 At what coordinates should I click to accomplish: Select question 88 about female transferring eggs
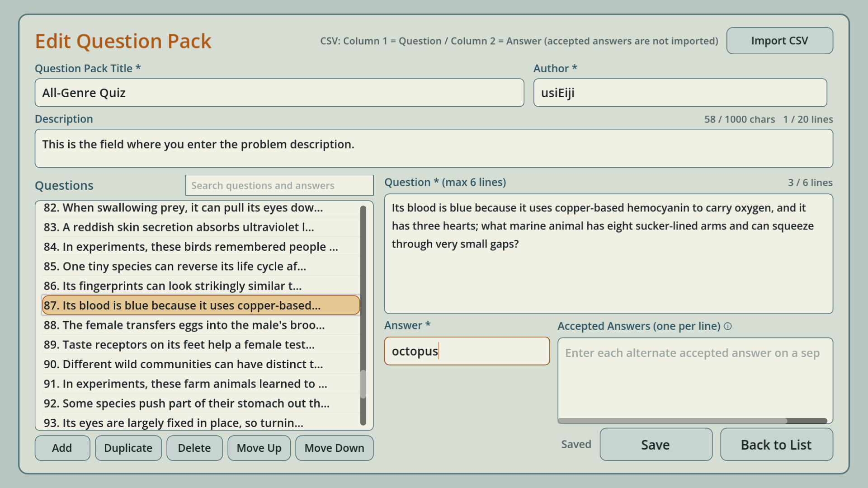coord(201,325)
